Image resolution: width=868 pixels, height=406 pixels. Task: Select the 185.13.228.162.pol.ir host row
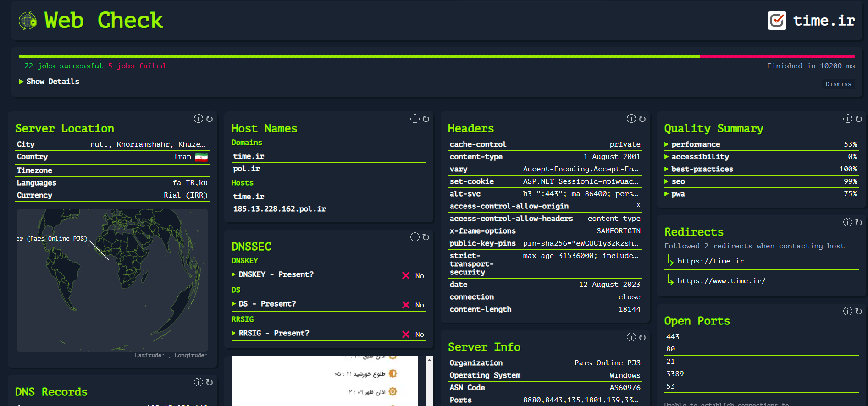(x=329, y=209)
